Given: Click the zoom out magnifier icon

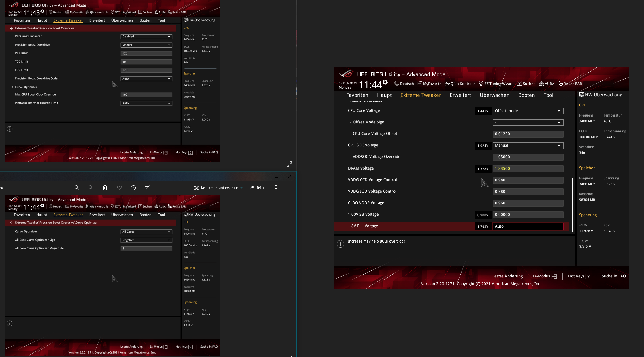Looking at the screenshot, I should (x=91, y=188).
